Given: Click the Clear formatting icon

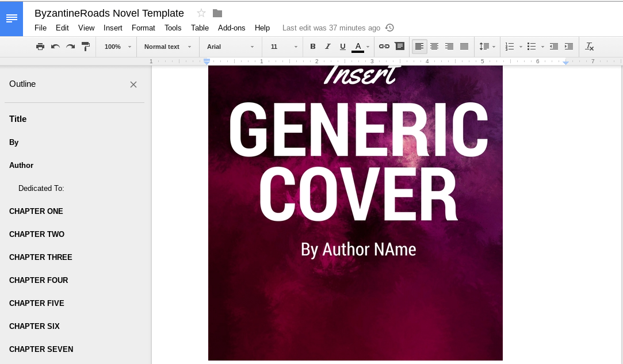Looking at the screenshot, I should coord(589,47).
